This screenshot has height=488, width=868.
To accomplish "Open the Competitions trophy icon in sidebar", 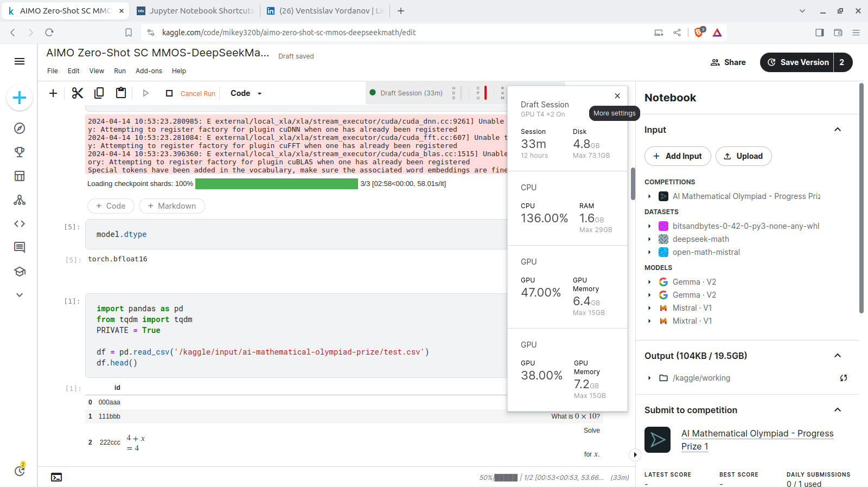I will click(20, 152).
